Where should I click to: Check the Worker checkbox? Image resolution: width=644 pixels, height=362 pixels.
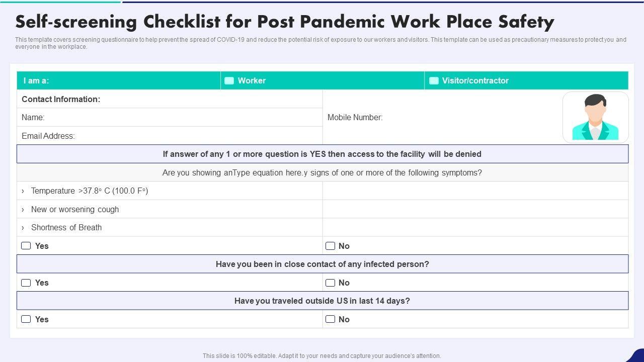click(x=229, y=80)
